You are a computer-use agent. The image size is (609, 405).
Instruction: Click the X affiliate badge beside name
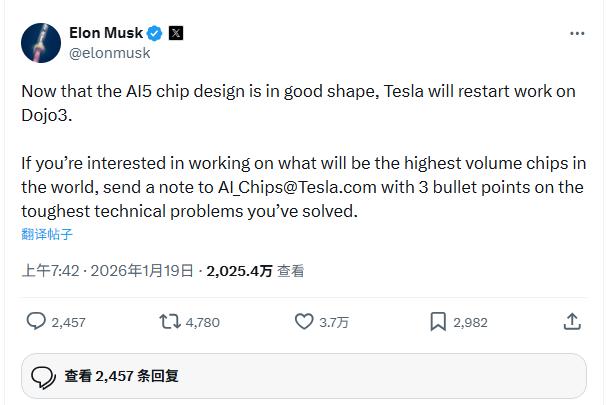[x=176, y=33]
